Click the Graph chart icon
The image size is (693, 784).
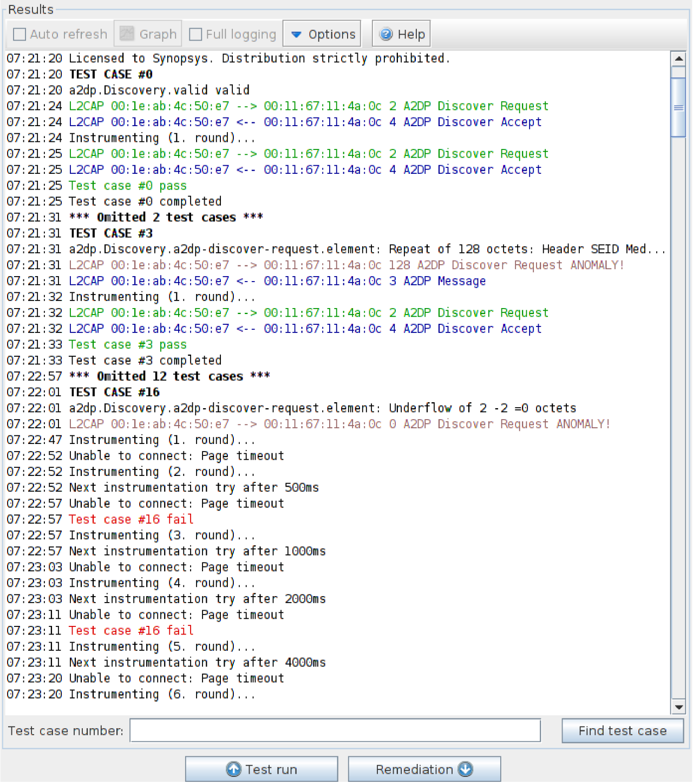(127, 34)
